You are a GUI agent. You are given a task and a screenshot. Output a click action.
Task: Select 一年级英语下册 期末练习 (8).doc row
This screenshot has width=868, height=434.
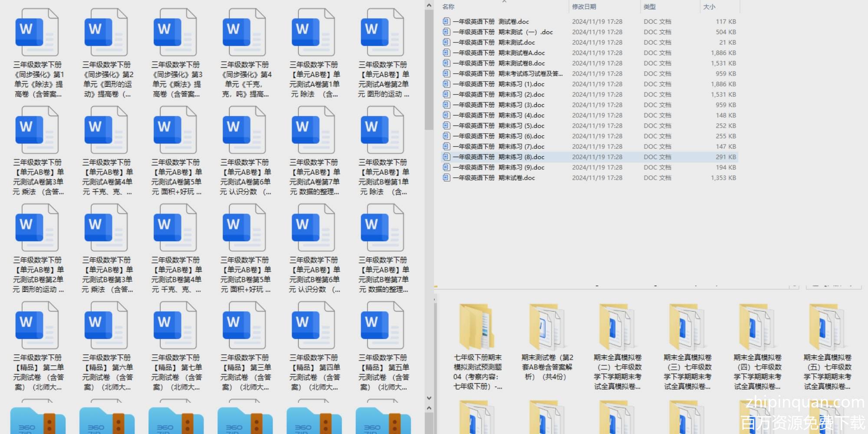click(x=498, y=157)
